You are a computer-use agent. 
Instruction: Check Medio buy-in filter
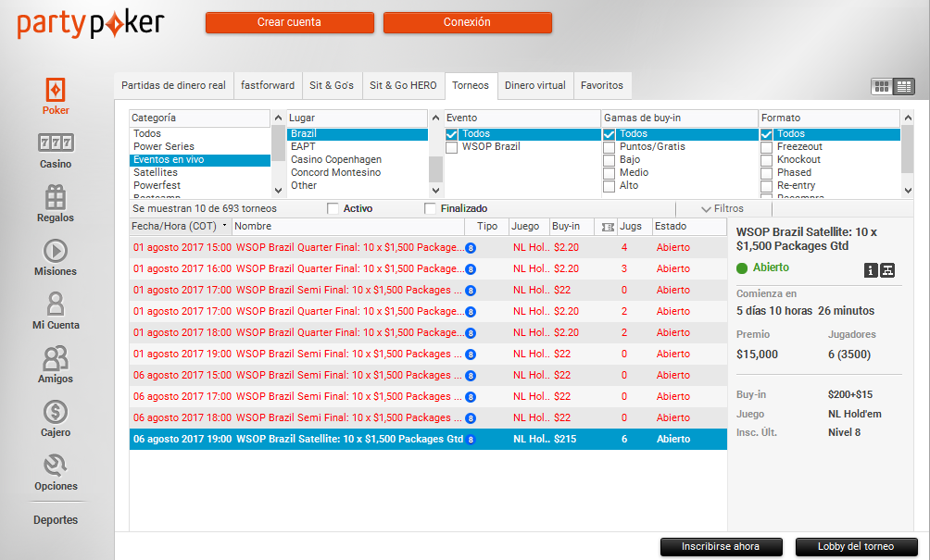609,174
